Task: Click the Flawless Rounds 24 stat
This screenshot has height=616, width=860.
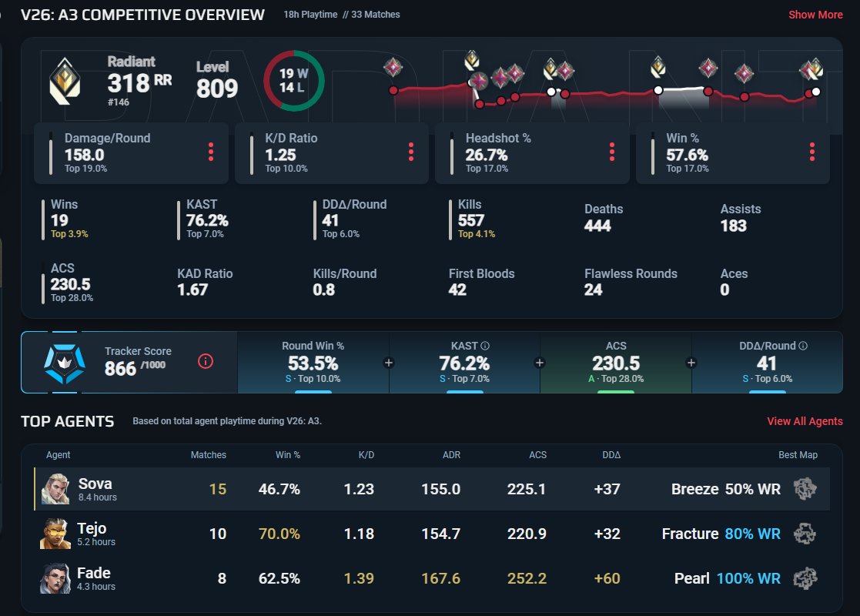Action: pyautogui.click(x=631, y=281)
